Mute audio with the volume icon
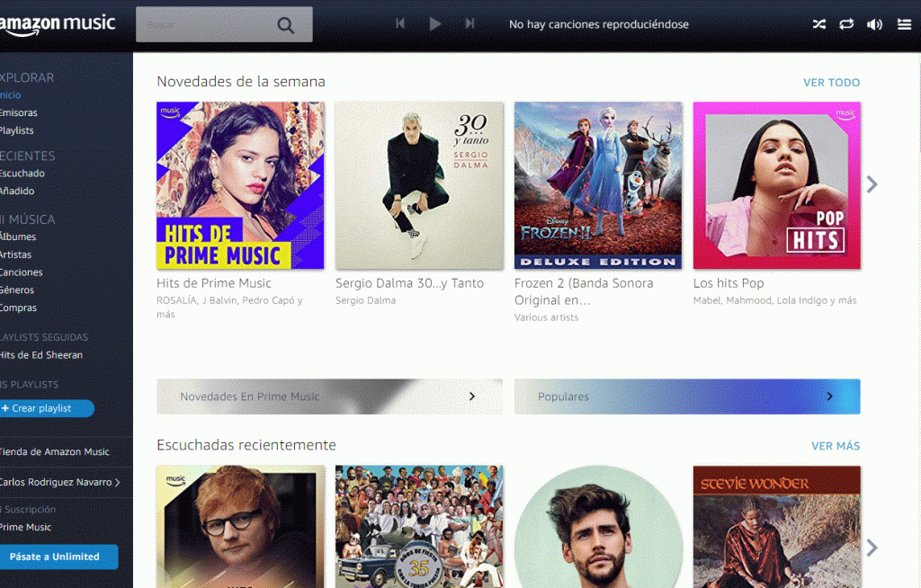The height and width of the screenshot is (588, 921). coord(876,24)
